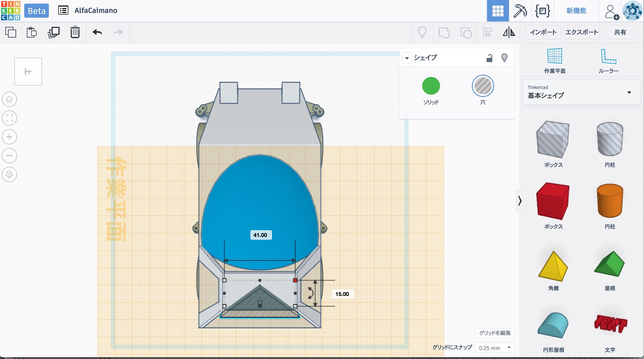
Task: Toggle shape visibility lightbulb in panel
Action: coord(504,58)
